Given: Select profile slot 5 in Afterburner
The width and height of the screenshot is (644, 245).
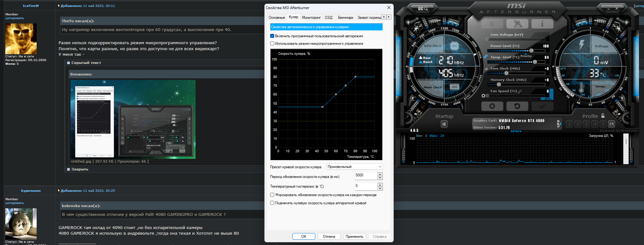Looking at the screenshot, I should pyautogui.click(x=603, y=124).
